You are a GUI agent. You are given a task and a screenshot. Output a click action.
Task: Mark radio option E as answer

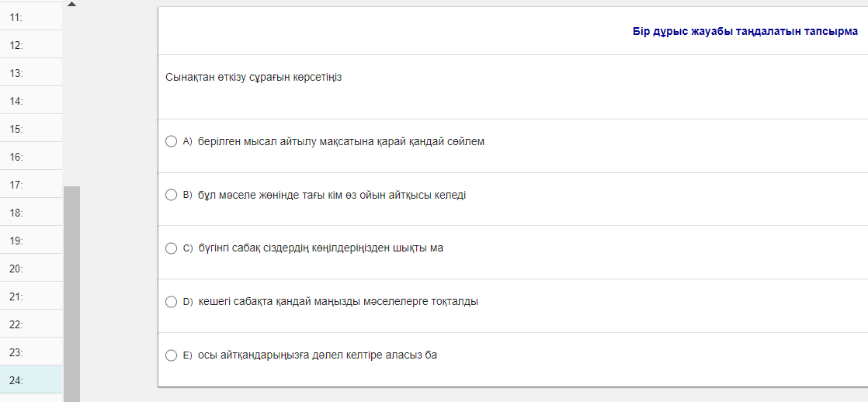(172, 355)
